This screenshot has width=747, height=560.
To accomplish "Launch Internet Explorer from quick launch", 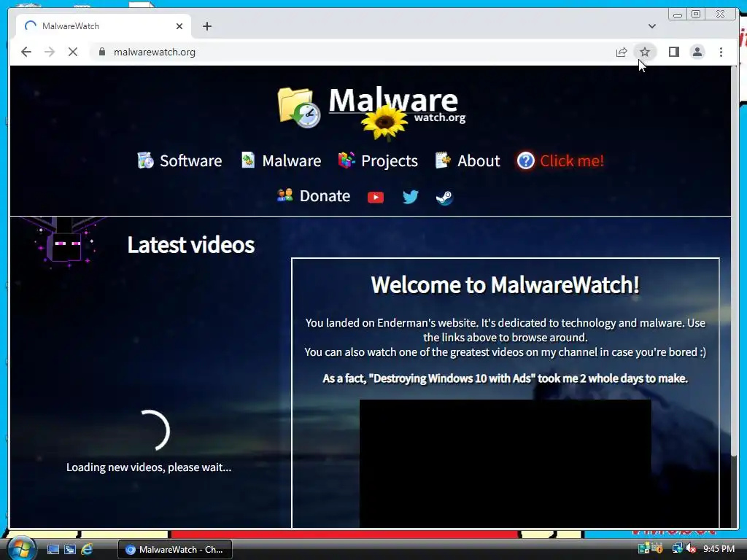I will (87, 550).
